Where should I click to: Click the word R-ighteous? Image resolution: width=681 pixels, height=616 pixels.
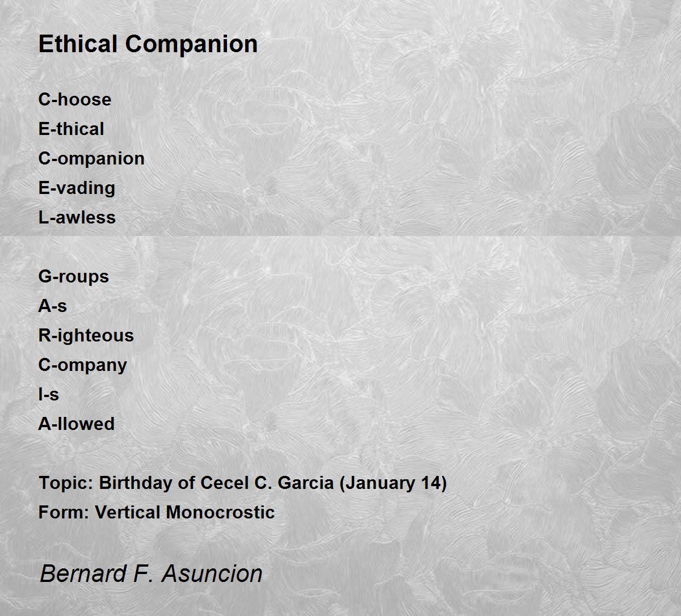click(86, 335)
